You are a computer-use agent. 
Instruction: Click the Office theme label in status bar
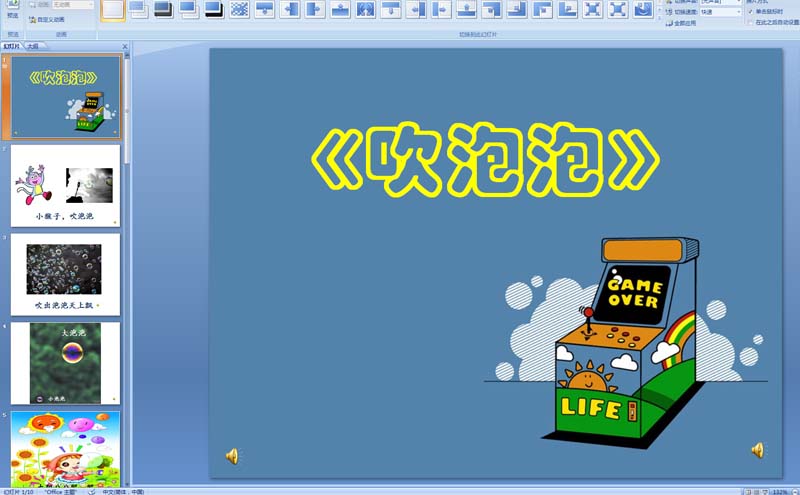pyautogui.click(x=60, y=492)
